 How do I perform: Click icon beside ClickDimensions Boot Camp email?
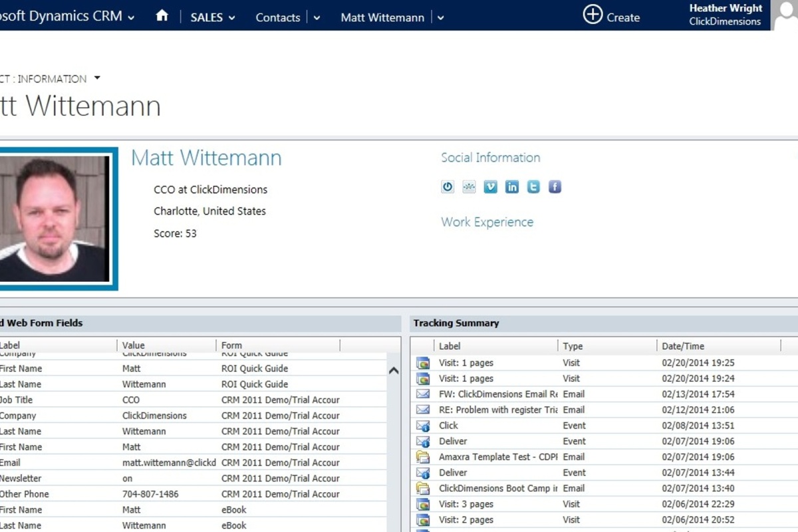423,488
